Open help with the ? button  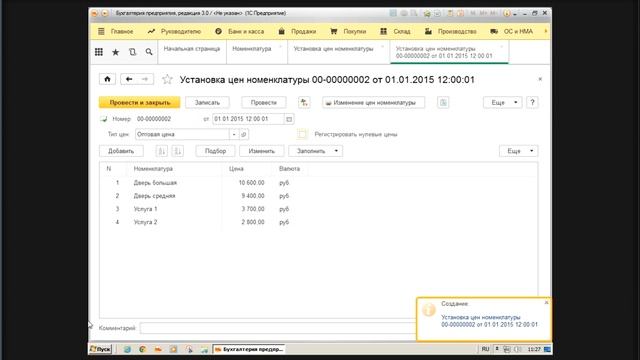point(532,102)
